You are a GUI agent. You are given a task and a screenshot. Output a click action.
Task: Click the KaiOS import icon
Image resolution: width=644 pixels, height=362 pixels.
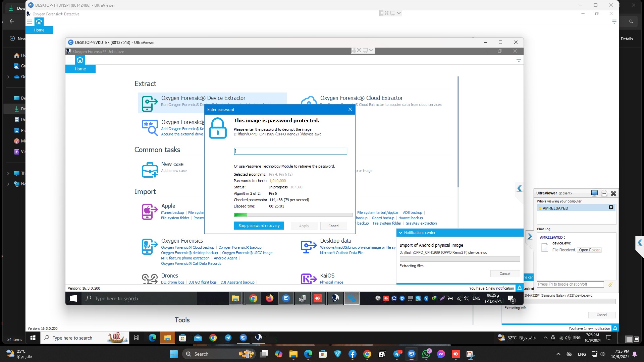click(308, 279)
